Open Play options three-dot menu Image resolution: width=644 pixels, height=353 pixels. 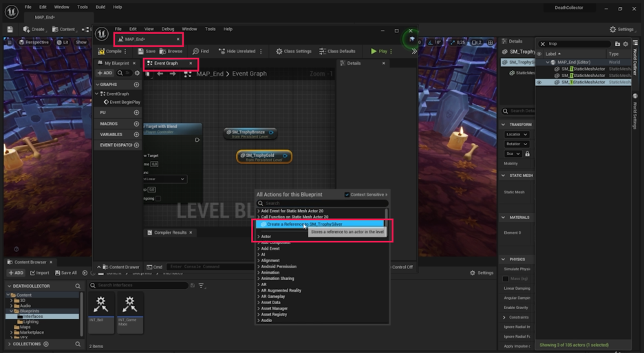coord(391,52)
